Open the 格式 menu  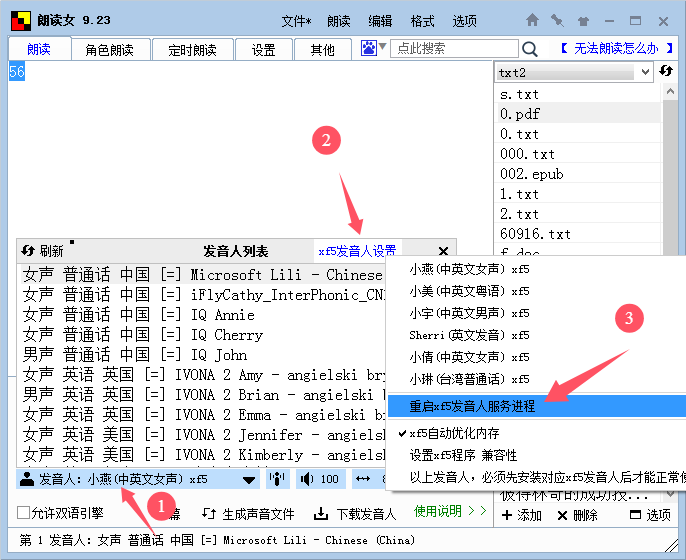pyautogui.click(x=422, y=21)
